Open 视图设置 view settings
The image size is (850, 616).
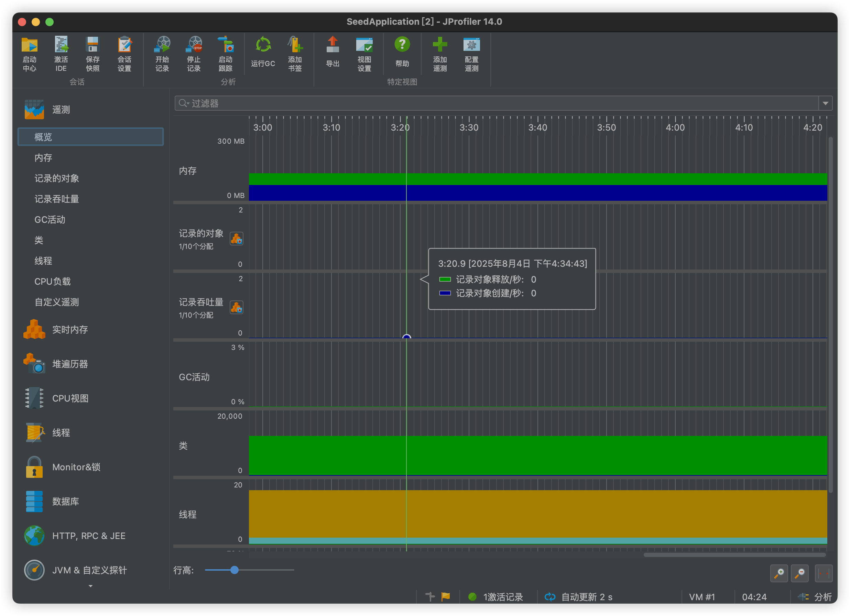(364, 54)
